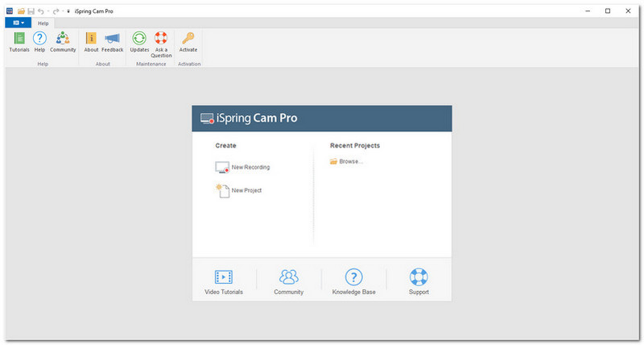Open the Knowledge Base
The image size is (644, 345).
coord(353,282)
